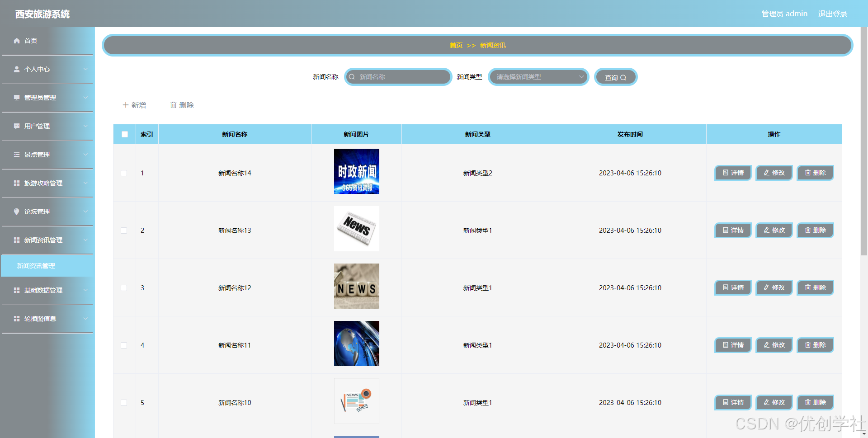Click the 删除 trash icon for 新闻名称13
The height and width of the screenshot is (438, 868).
pos(808,230)
